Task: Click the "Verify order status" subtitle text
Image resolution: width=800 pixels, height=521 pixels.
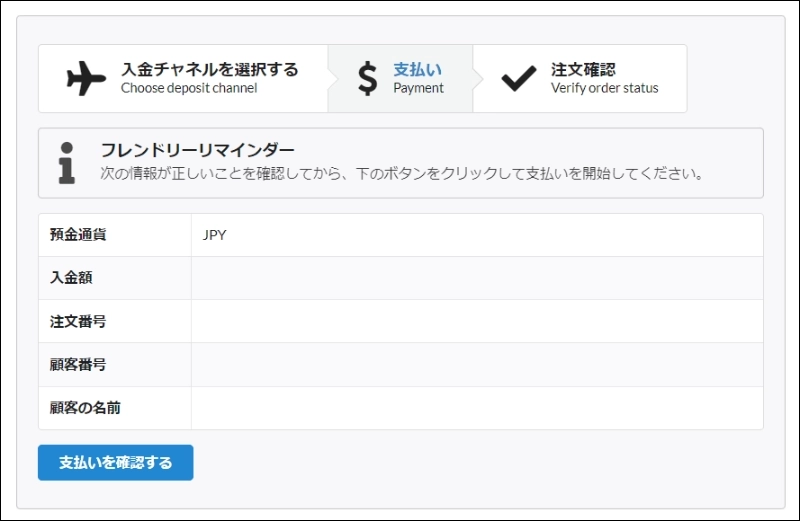Action: pos(604,88)
